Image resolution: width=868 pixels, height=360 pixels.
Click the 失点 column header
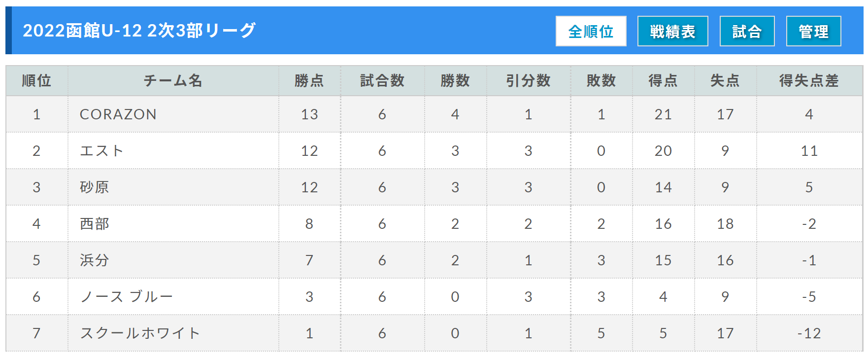point(725,80)
